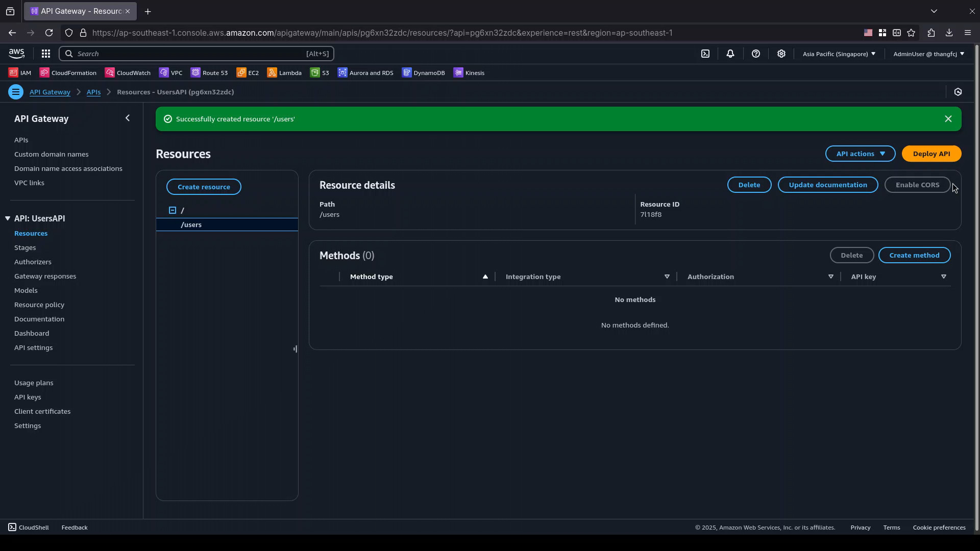Open the Aurora and RDS shortcut
Viewport: 980px width, 551px height.
(365, 73)
